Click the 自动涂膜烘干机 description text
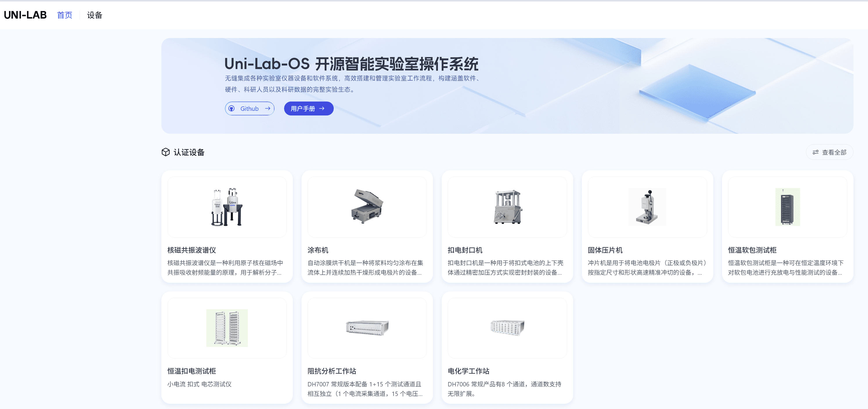This screenshot has height=409, width=868. click(x=365, y=267)
